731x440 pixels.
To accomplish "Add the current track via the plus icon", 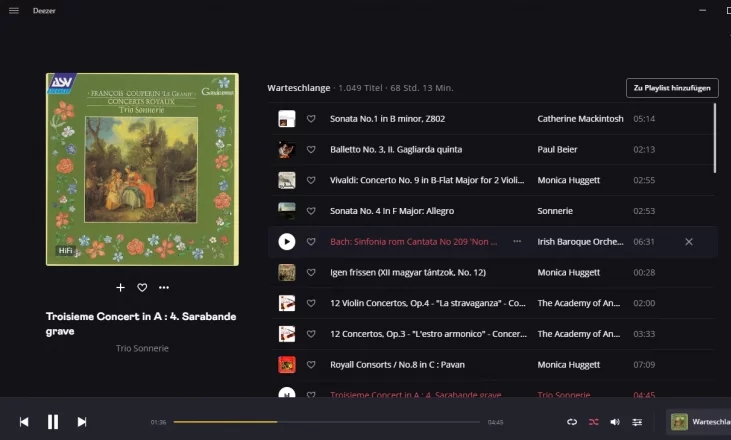I will [120, 288].
